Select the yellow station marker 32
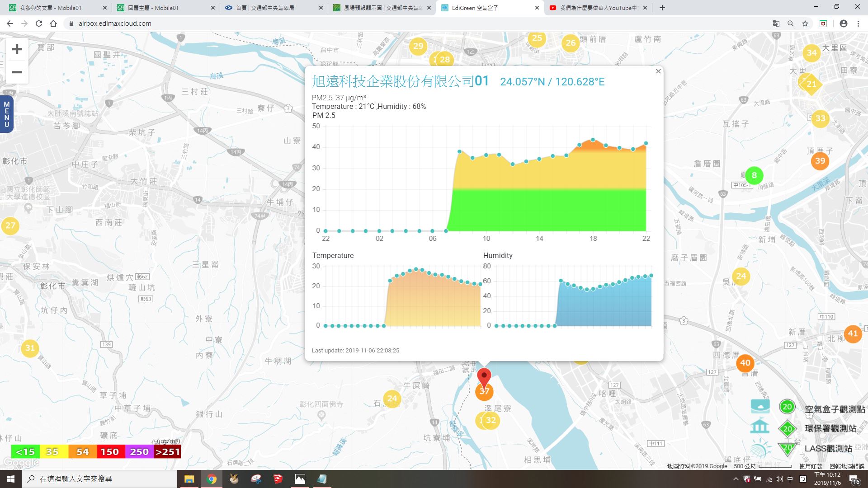This screenshot has width=868, height=488. point(491,421)
